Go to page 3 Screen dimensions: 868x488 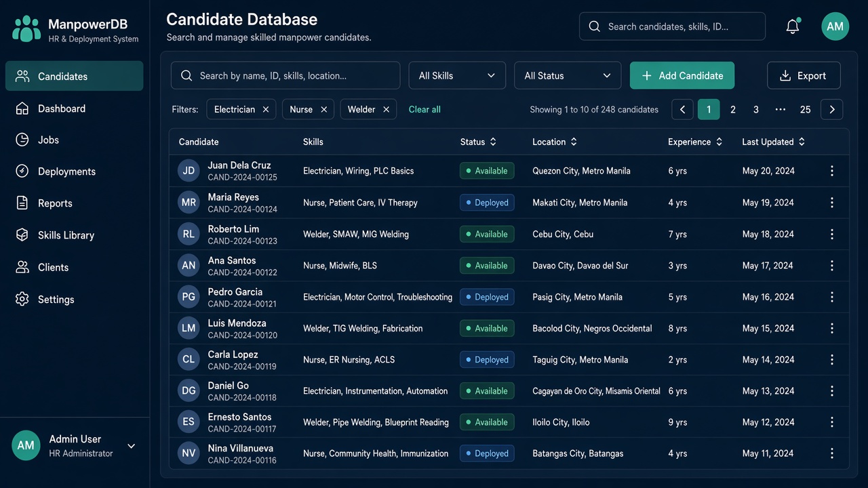[756, 109]
